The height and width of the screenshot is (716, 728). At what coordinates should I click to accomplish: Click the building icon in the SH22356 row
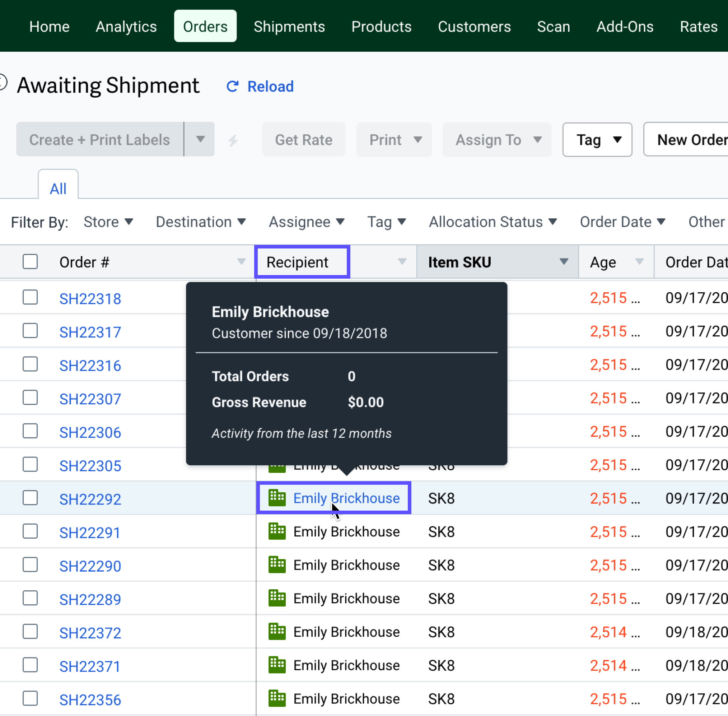tap(277, 698)
